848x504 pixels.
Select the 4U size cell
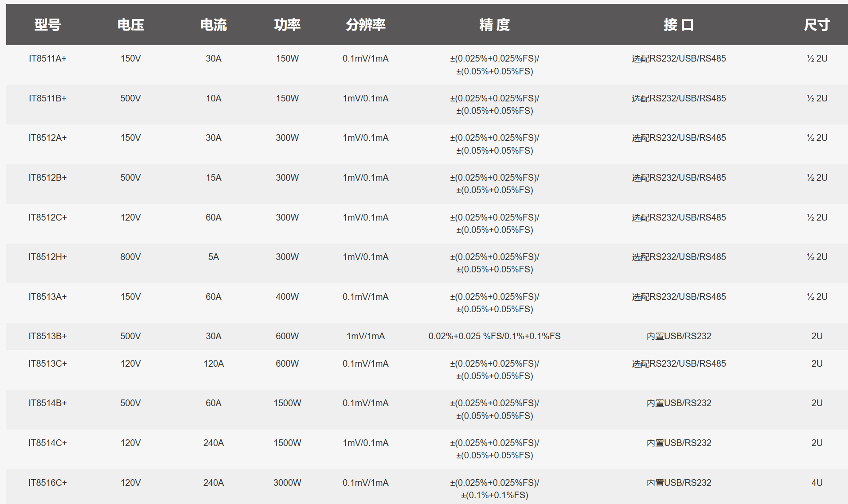[817, 483]
